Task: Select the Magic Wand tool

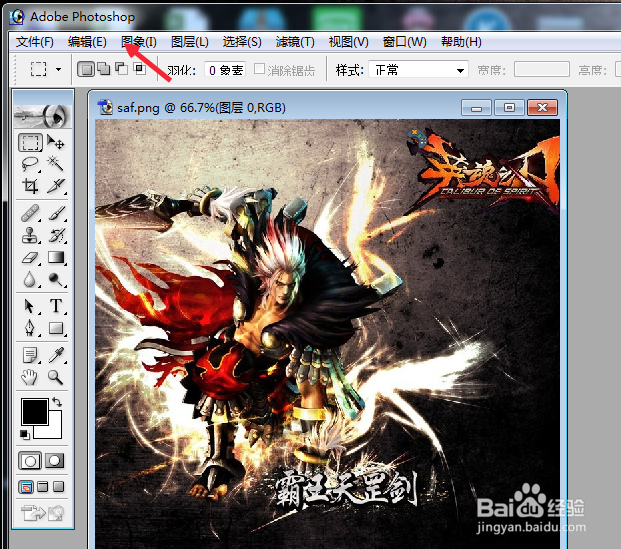Action: click(x=55, y=163)
